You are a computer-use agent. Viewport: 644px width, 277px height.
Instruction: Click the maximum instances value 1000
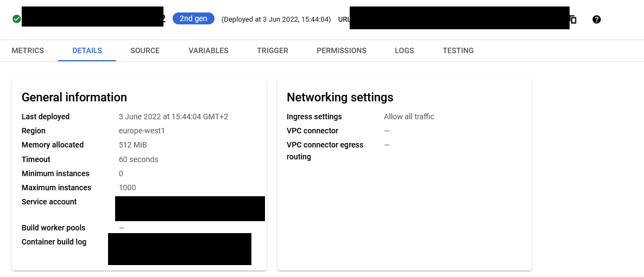tap(128, 188)
